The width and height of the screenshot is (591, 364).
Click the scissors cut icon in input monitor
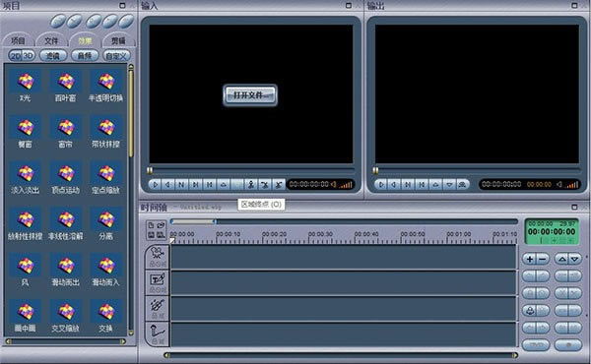265,184
